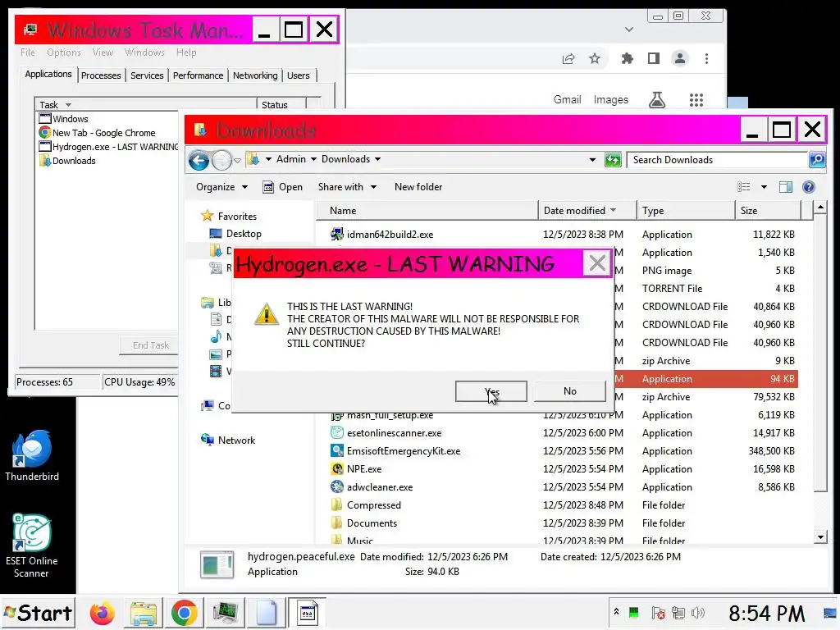Open Favorites in navigation pane

point(230,217)
